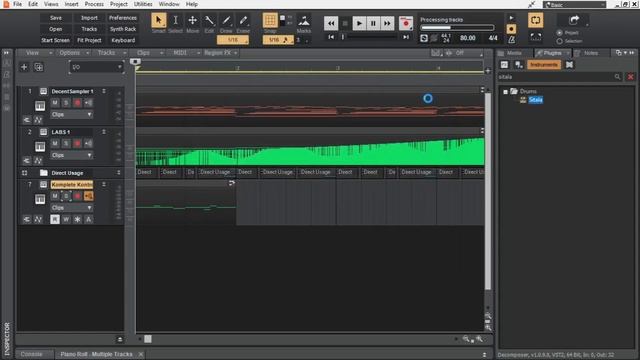Open the metronome settings icon
This screenshot has height=360, width=640.
511,40
